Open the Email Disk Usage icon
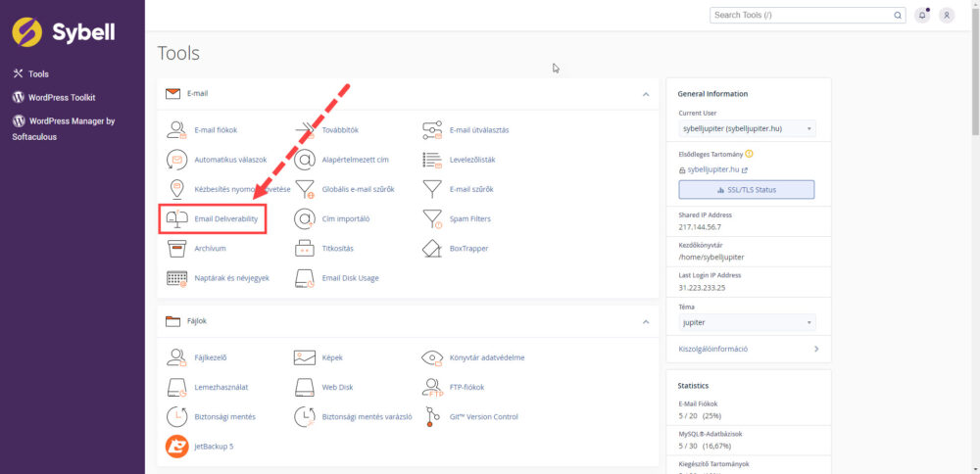980x474 pixels. click(305, 278)
